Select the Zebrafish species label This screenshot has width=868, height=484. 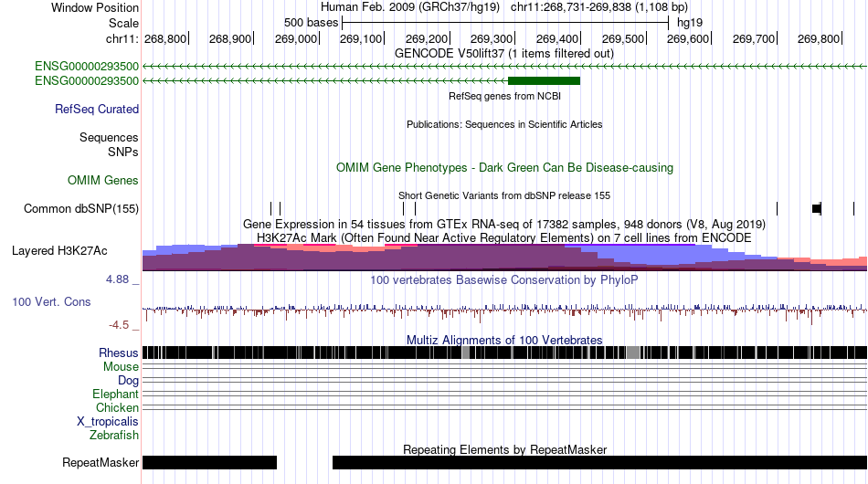(x=114, y=436)
